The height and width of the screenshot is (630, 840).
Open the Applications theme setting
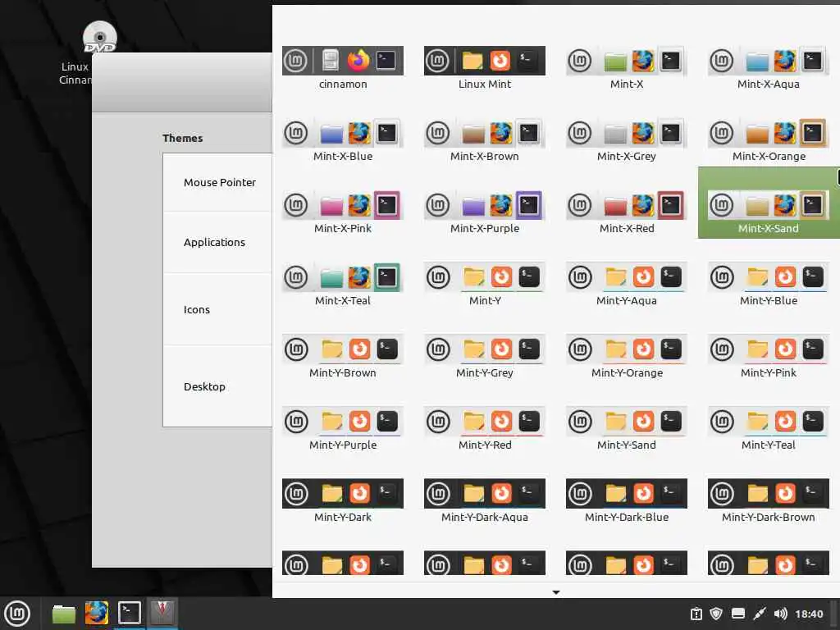click(218, 243)
